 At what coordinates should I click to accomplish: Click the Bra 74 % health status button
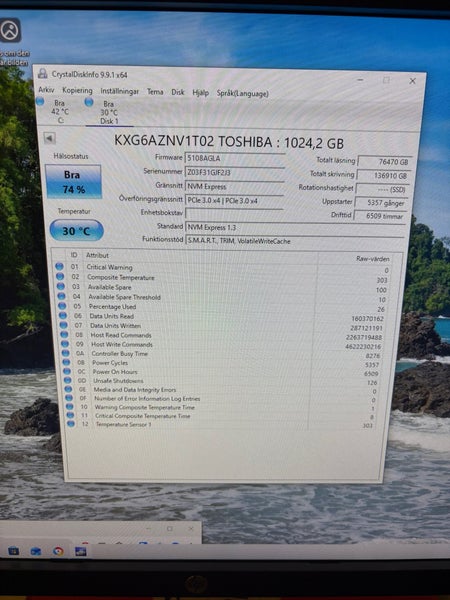pyautogui.click(x=73, y=182)
